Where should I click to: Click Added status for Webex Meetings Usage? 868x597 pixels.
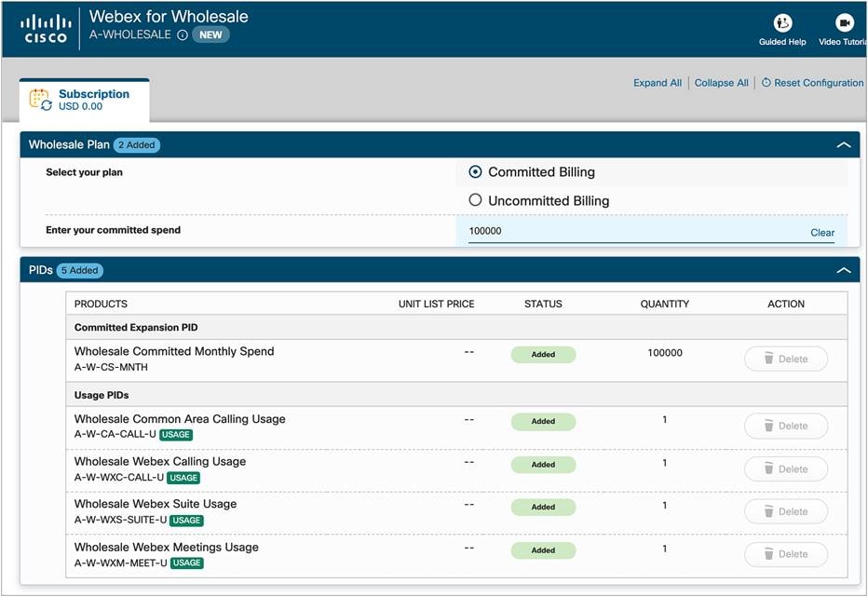click(543, 550)
